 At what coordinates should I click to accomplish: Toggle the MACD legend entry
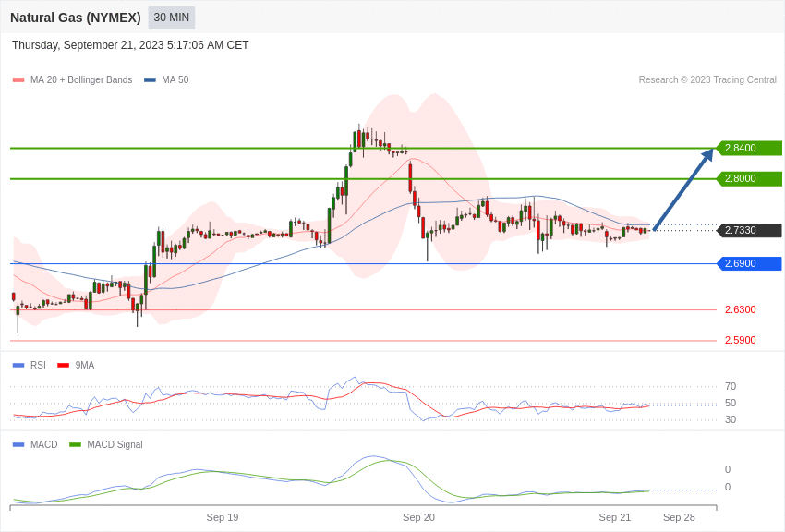click(x=35, y=444)
